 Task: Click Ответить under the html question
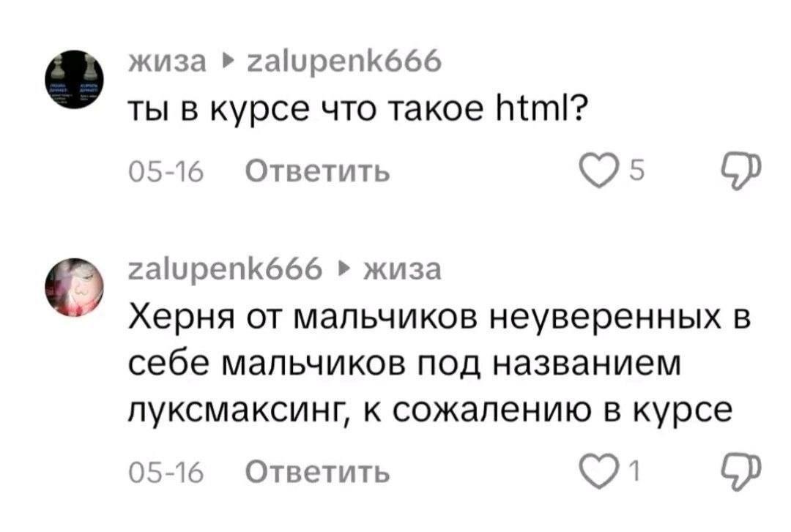click(x=318, y=171)
